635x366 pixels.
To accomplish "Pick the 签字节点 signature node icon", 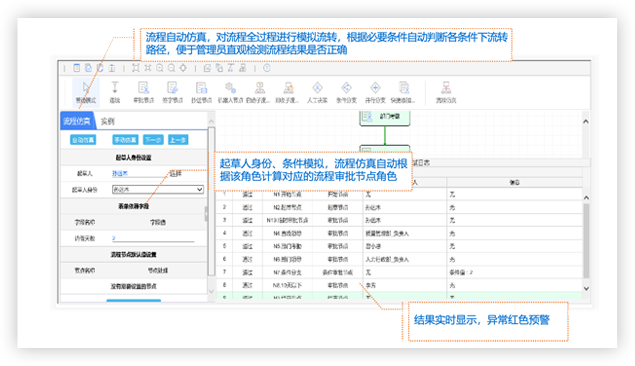I will pos(173,92).
